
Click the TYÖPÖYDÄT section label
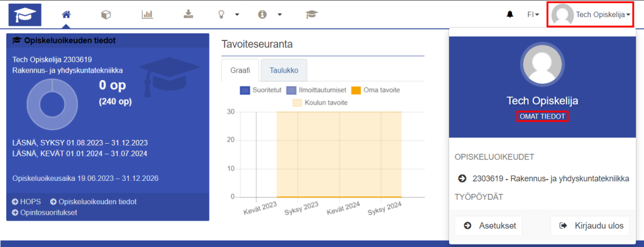click(479, 197)
